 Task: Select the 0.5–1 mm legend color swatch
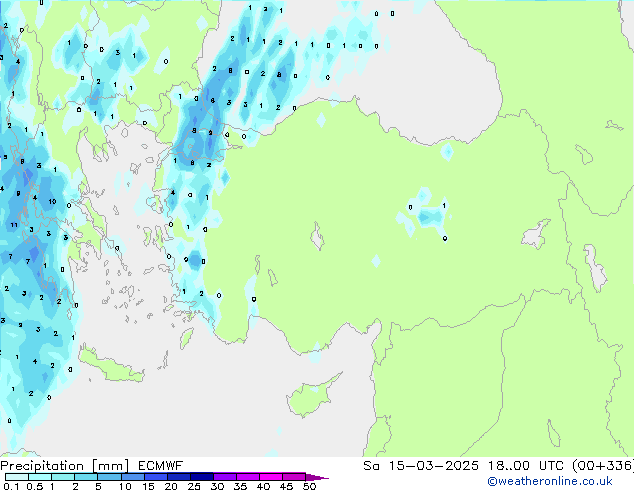(40, 477)
